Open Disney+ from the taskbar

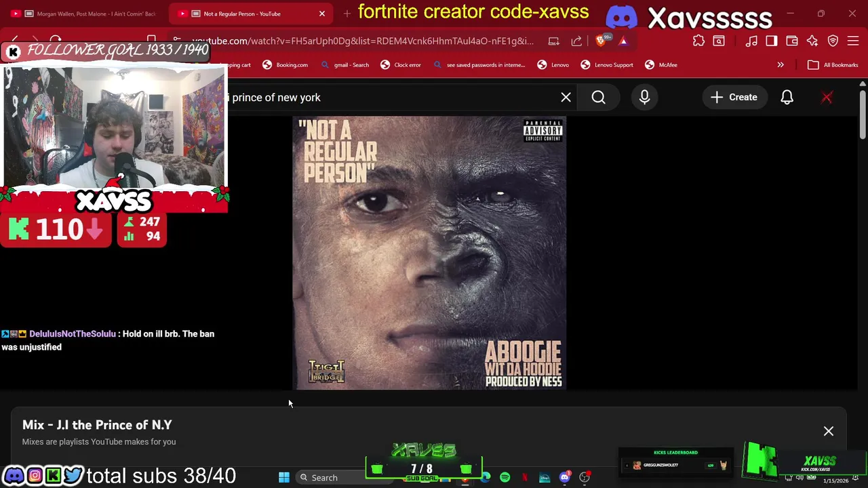click(x=545, y=478)
